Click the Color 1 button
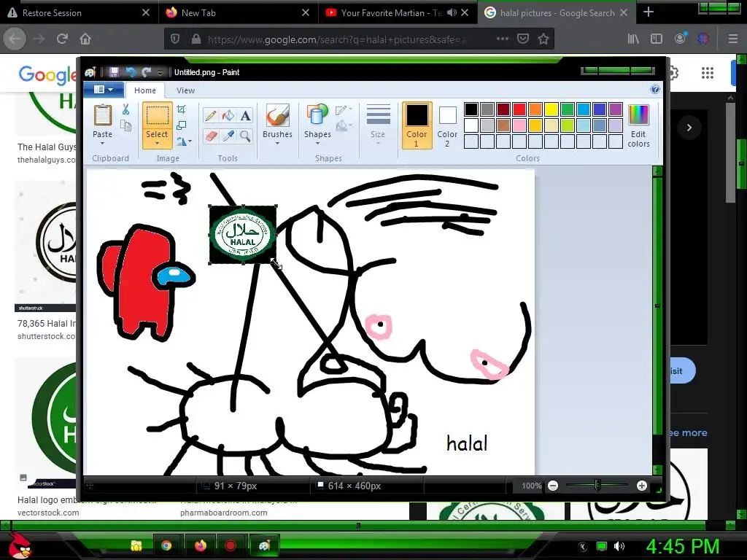 417,125
